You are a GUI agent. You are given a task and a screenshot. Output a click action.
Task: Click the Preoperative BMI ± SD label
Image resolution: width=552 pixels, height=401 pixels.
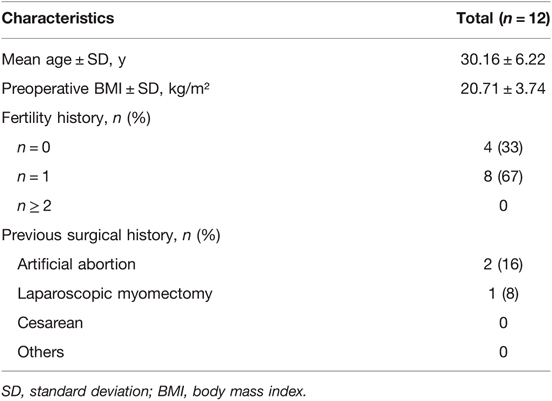105,89
